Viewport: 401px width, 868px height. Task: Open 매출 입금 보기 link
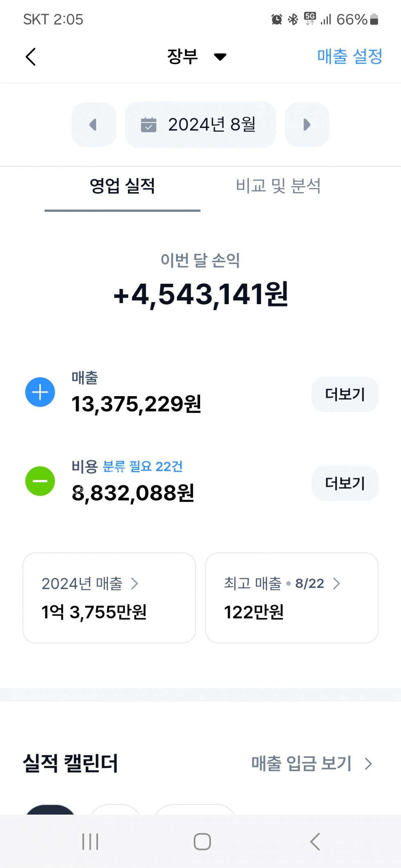click(x=311, y=764)
